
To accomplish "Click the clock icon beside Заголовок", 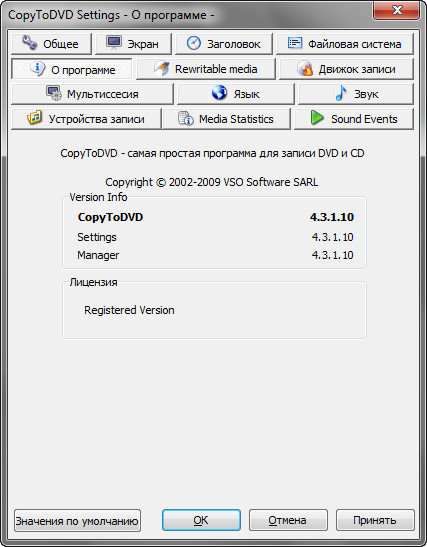I will [x=194, y=43].
